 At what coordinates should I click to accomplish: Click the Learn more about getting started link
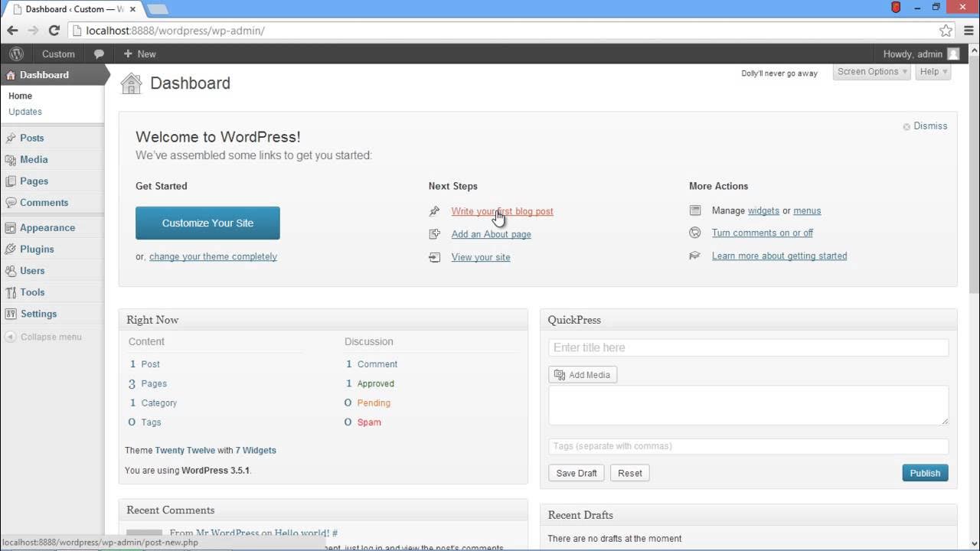pyautogui.click(x=779, y=256)
